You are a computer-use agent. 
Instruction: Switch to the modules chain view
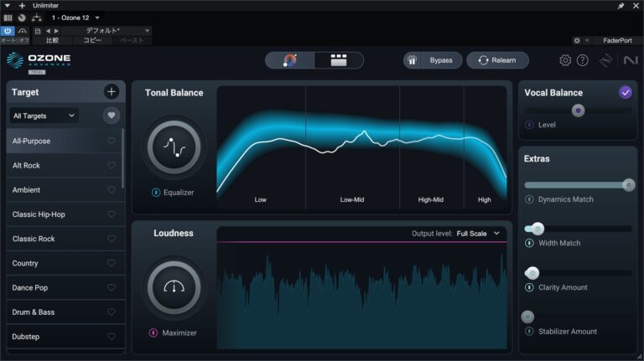click(339, 60)
